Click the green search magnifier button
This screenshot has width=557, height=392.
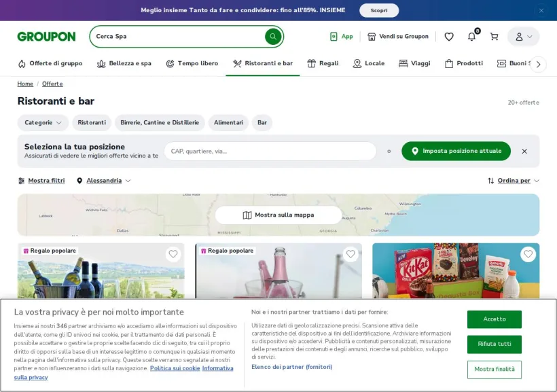273,36
